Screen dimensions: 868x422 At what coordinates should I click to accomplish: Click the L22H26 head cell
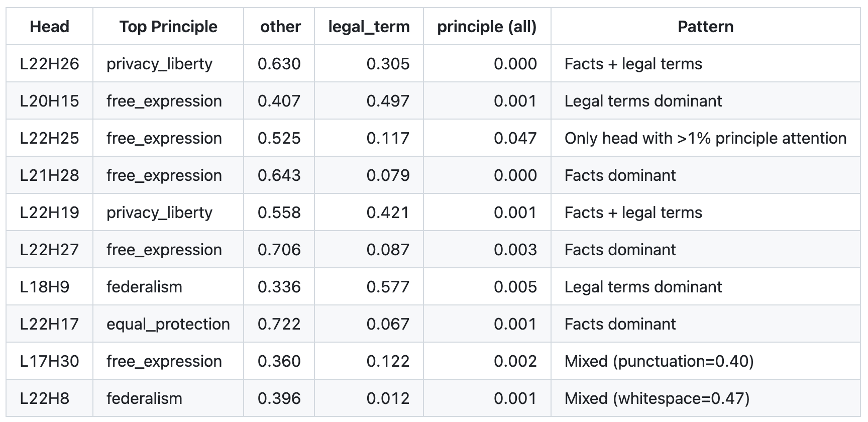tap(49, 64)
